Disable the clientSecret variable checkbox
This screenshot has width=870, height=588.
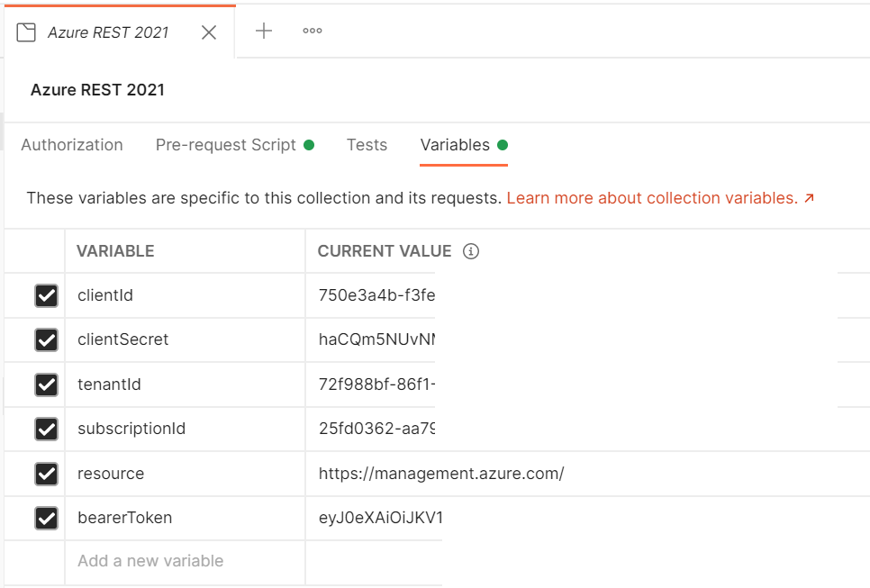(46, 339)
